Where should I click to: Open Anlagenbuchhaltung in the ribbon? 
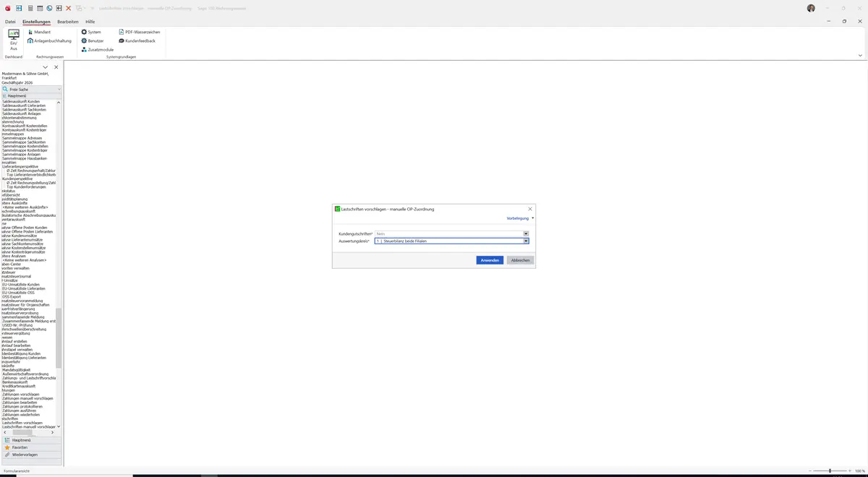pos(49,41)
